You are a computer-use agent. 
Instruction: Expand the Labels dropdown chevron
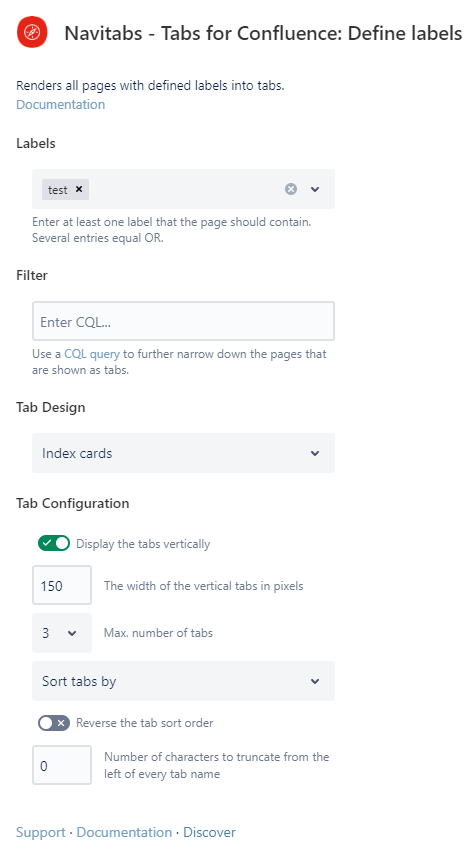[315, 189]
